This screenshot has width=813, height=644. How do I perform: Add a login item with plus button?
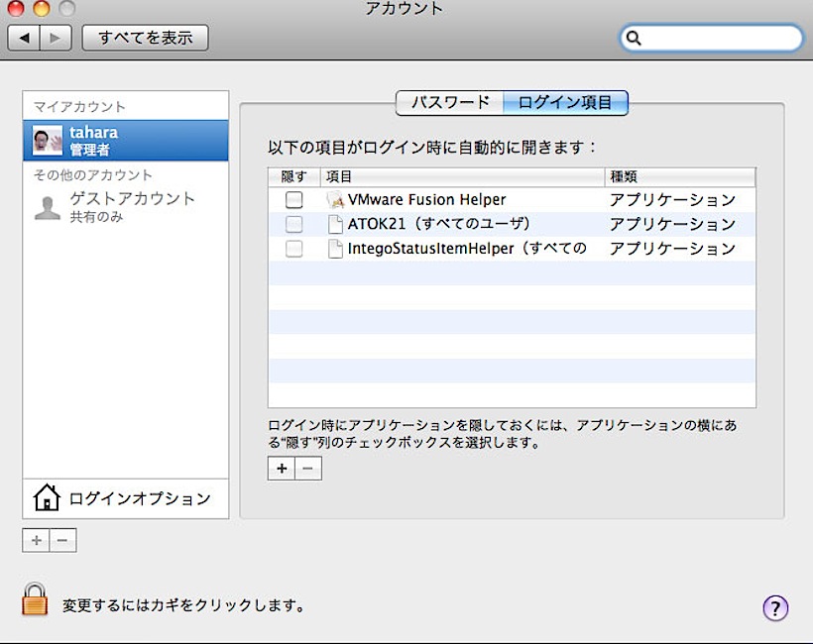[282, 469]
